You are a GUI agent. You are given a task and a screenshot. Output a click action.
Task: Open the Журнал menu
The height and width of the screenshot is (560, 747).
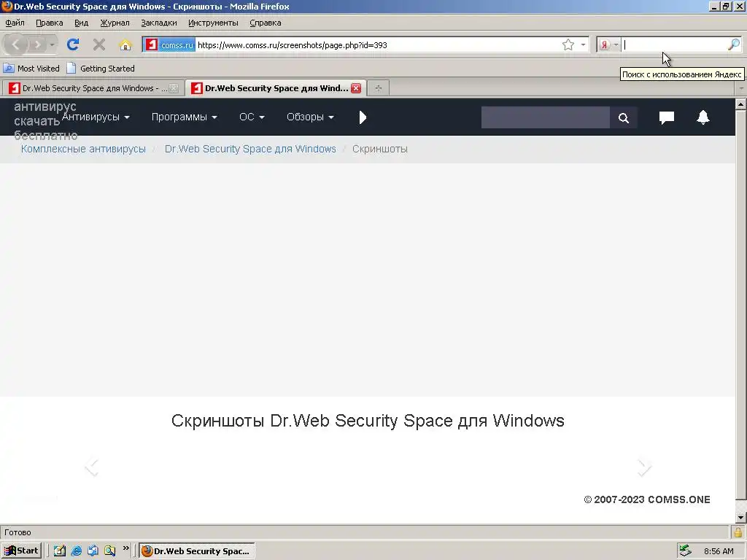click(x=115, y=23)
